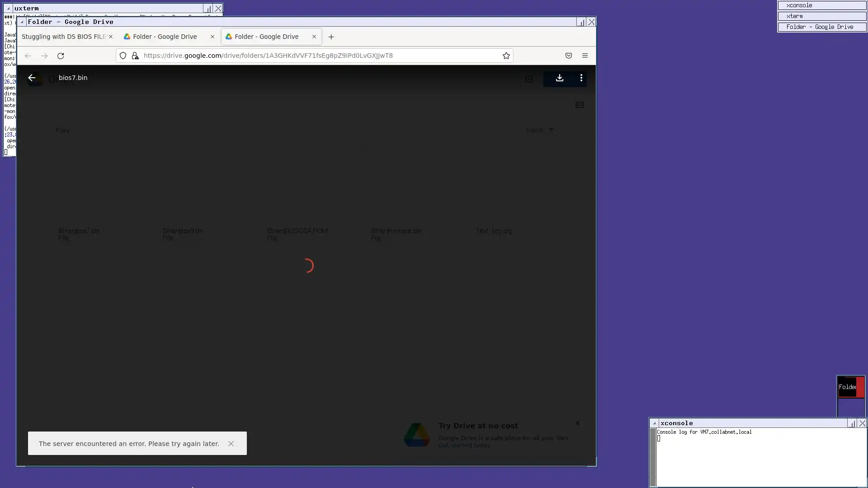Open the three-dot more actions menu
This screenshot has width=868, height=488.
(581, 78)
